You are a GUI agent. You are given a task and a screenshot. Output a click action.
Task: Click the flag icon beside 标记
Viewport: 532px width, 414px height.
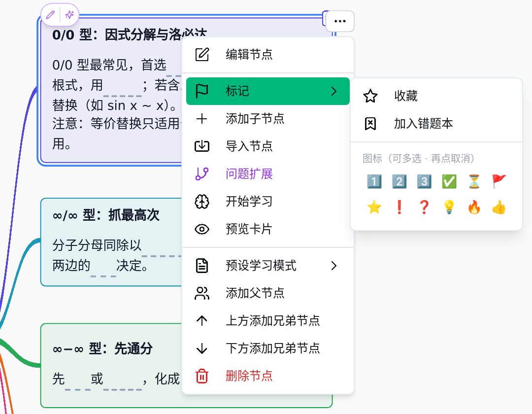(202, 91)
